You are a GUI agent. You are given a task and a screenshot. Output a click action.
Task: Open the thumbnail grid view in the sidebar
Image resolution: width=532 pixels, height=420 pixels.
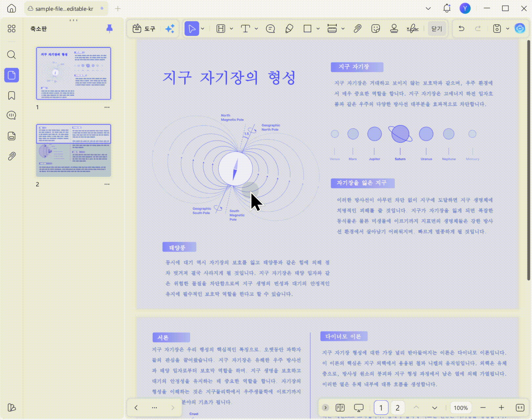click(x=11, y=29)
